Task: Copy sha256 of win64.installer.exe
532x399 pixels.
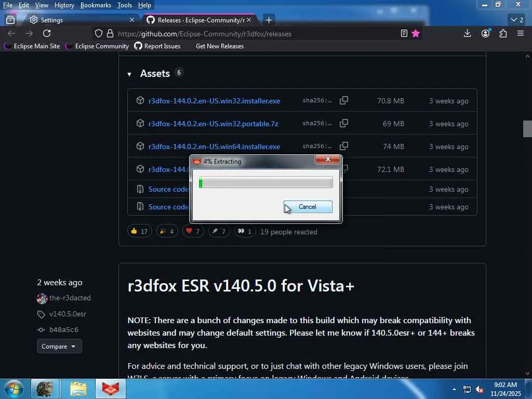Action: coord(344,146)
